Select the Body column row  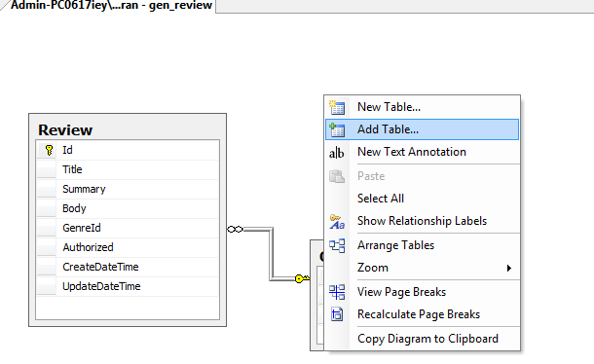pyautogui.click(x=128, y=208)
